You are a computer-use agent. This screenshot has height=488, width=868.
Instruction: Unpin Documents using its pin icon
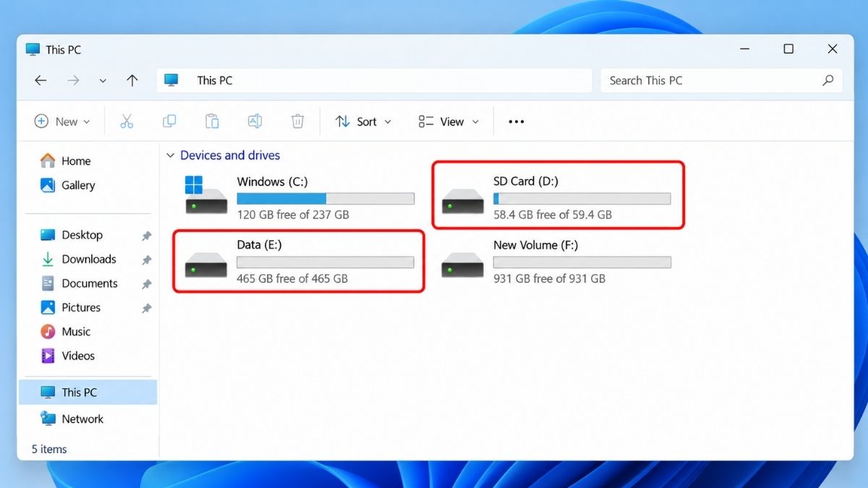[146, 284]
